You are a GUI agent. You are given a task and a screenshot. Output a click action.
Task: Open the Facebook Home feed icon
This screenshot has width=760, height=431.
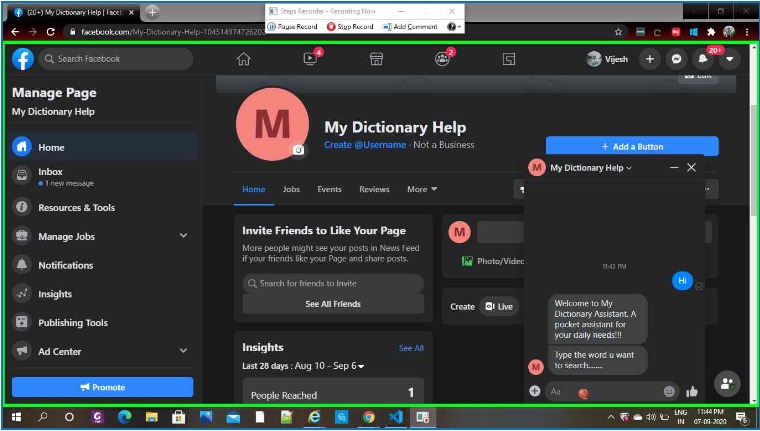click(x=244, y=59)
